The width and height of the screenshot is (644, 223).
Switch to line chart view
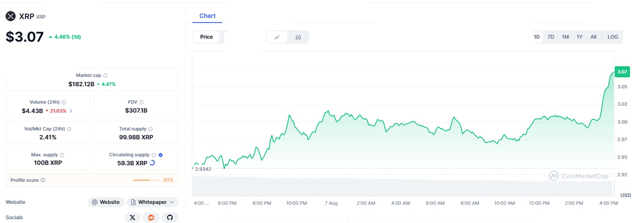click(x=277, y=37)
